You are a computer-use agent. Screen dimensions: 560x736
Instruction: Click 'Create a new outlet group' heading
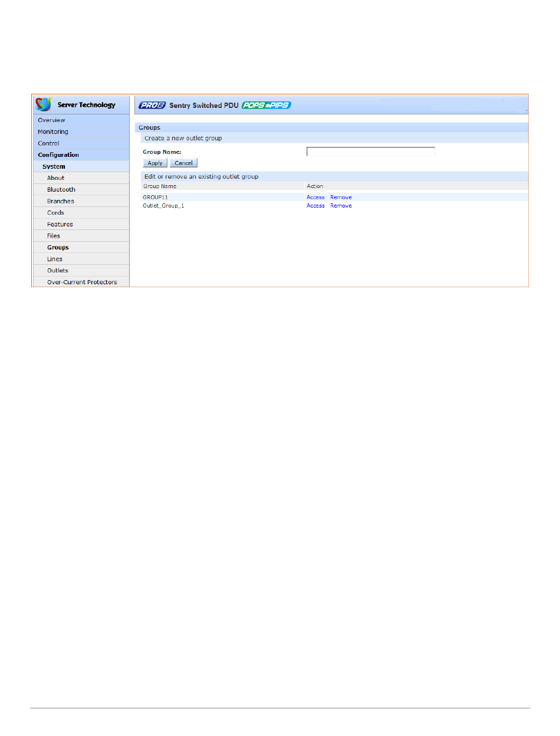tap(183, 138)
